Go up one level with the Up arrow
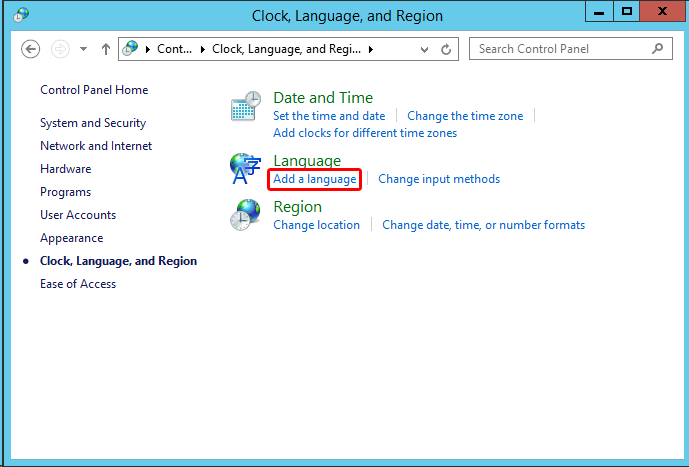 (x=105, y=49)
